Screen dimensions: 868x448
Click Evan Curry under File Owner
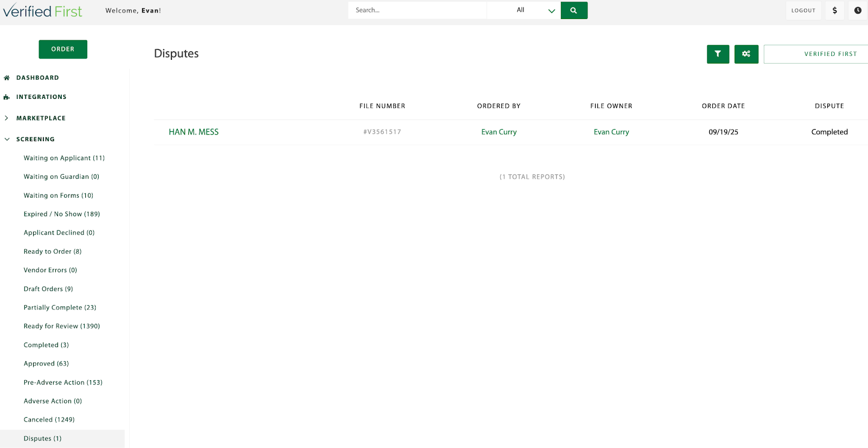click(611, 132)
